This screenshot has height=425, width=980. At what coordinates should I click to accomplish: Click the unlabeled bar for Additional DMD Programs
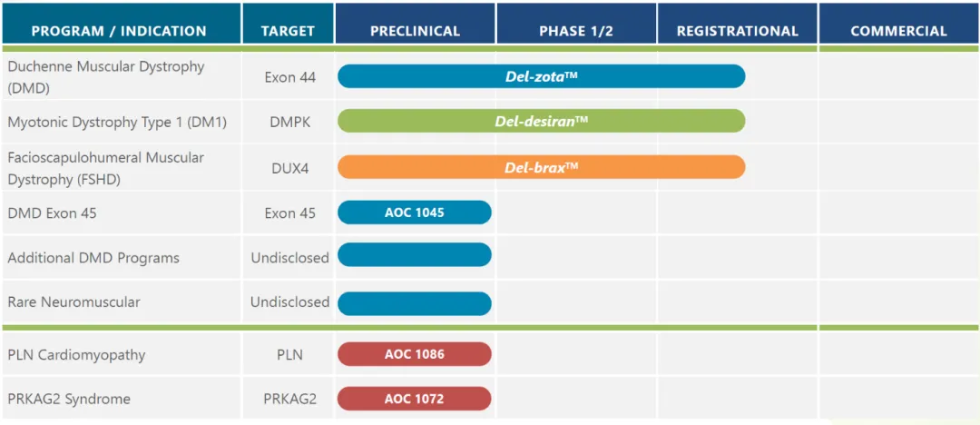point(414,255)
